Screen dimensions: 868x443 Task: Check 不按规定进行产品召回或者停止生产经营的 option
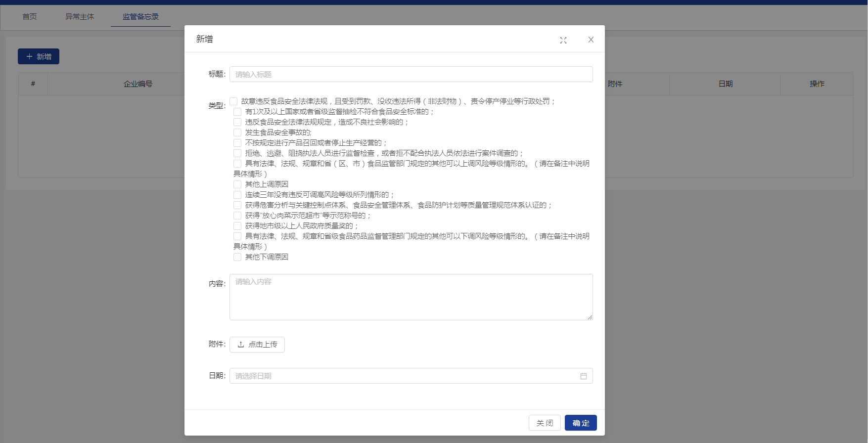[x=237, y=143]
